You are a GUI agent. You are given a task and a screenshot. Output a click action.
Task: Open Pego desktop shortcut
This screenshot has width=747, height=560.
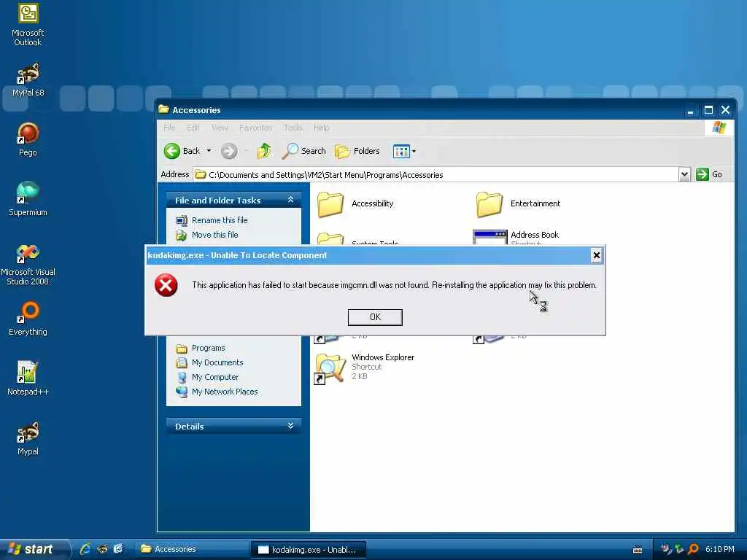click(28, 139)
